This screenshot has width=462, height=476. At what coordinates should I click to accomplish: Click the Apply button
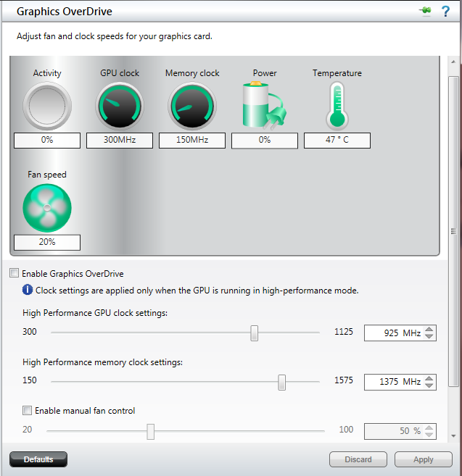pos(424,459)
